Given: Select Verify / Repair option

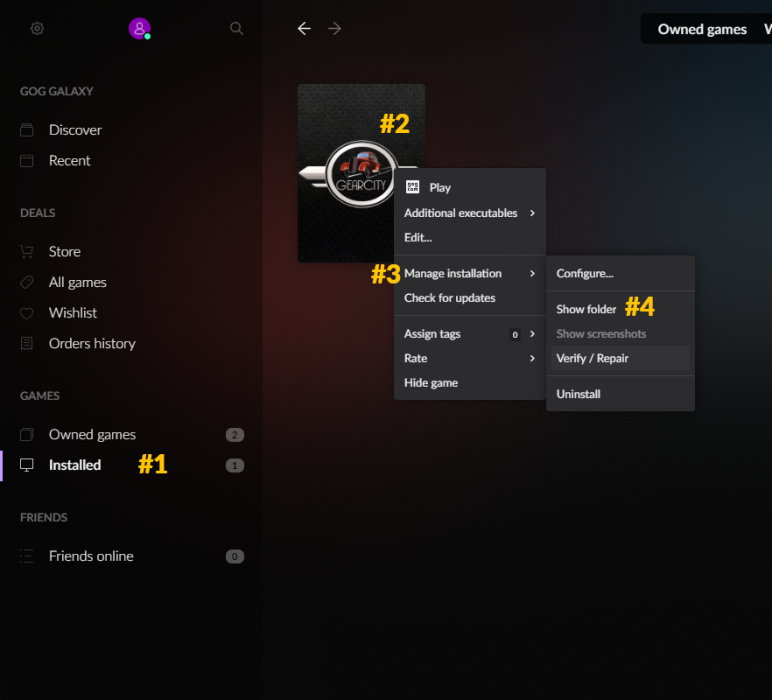Looking at the screenshot, I should click(x=593, y=358).
